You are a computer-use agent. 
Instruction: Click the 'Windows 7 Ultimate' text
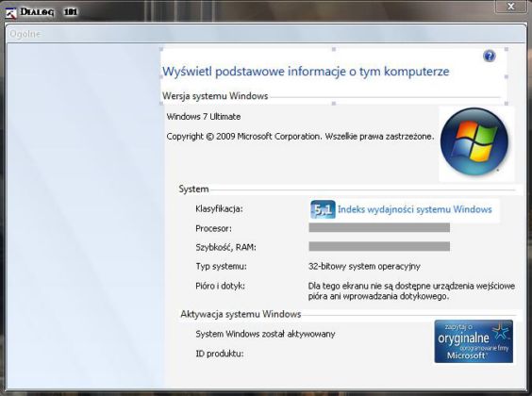pyautogui.click(x=204, y=117)
